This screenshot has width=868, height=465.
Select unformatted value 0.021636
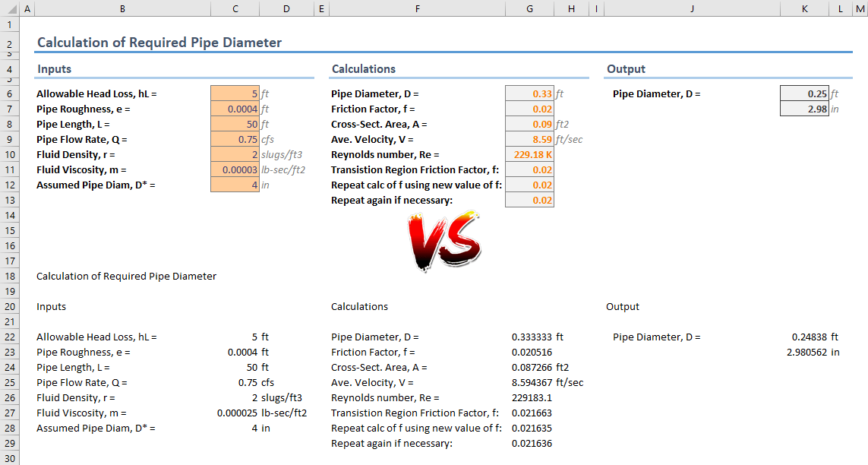click(x=532, y=444)
